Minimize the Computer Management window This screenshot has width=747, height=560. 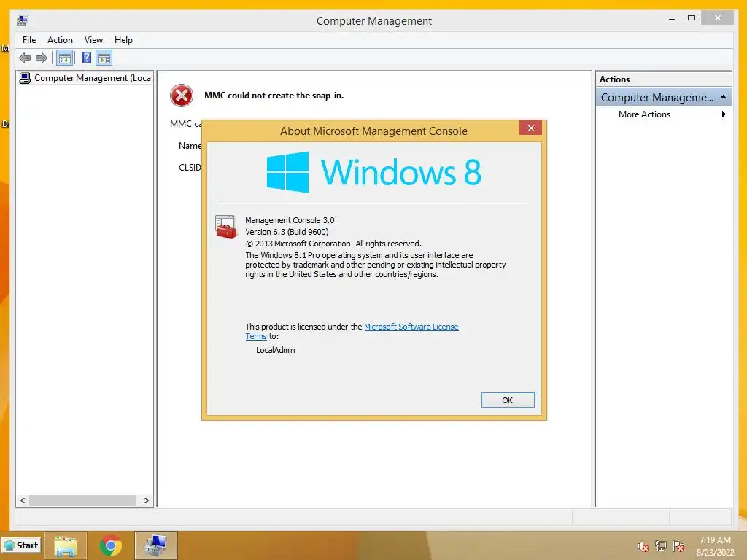click(672, 19)
